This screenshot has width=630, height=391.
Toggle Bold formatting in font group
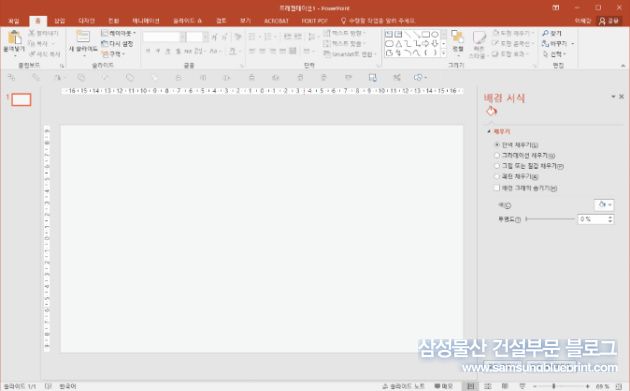point(148,51)
